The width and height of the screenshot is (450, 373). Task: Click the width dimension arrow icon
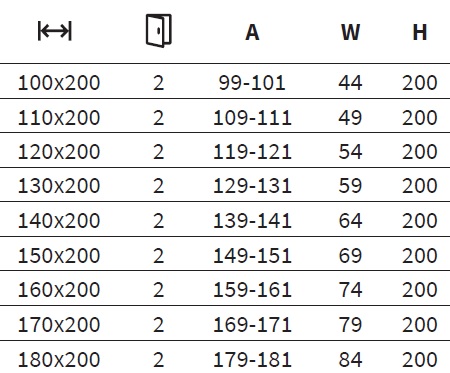pos(55,31)
